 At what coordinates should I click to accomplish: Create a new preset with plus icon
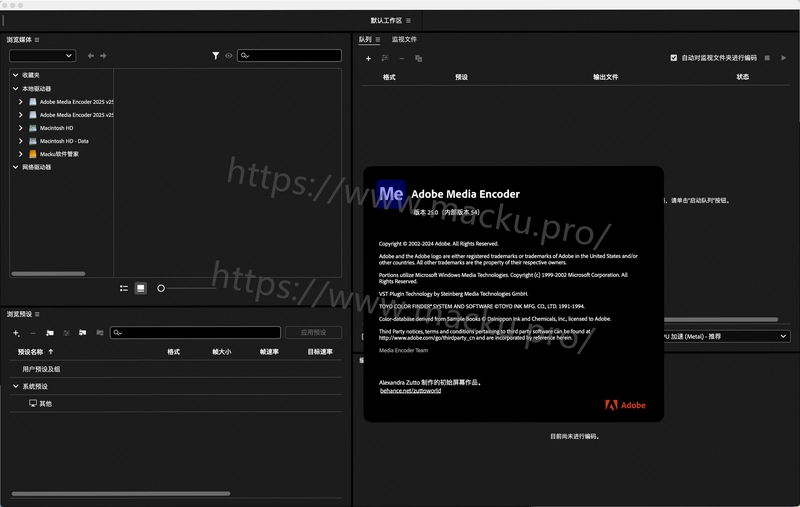click(16, 333)
